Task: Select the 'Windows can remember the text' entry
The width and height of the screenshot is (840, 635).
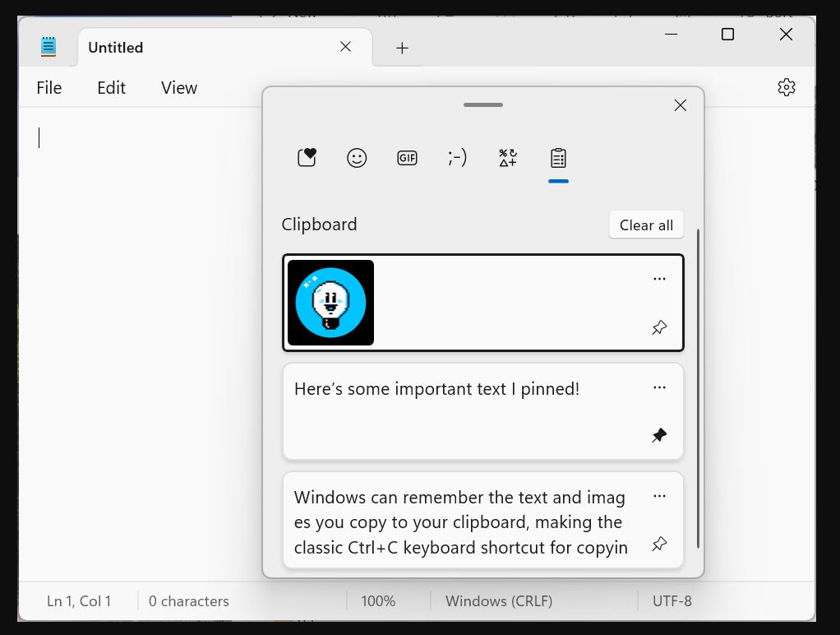Action: pyautogui.click(x=483, y=520)
